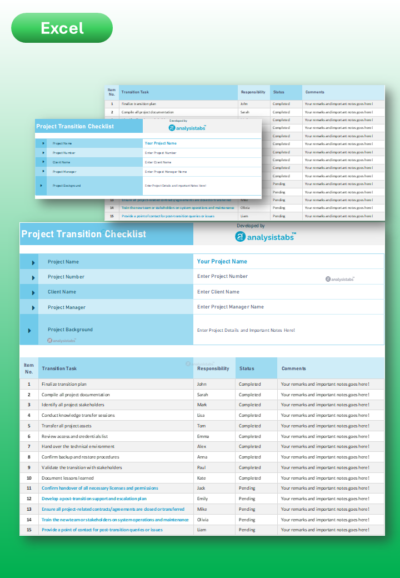Click the arrow icon beside Project Name
Image resolution: width=400 pixels, height=578 pixels.
click(x=33, y=263)
